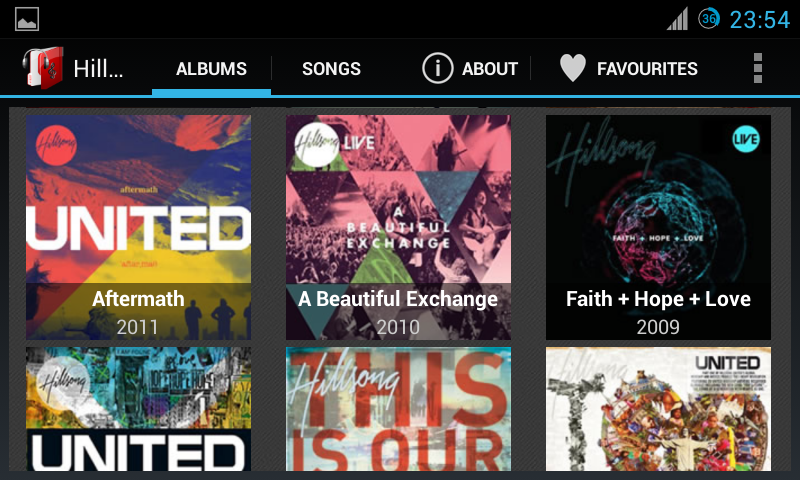Image resolution: width=800 pixels, height=480 pixels.
Task: Click the About info circle icon
Action: click(x=437, y=68)
